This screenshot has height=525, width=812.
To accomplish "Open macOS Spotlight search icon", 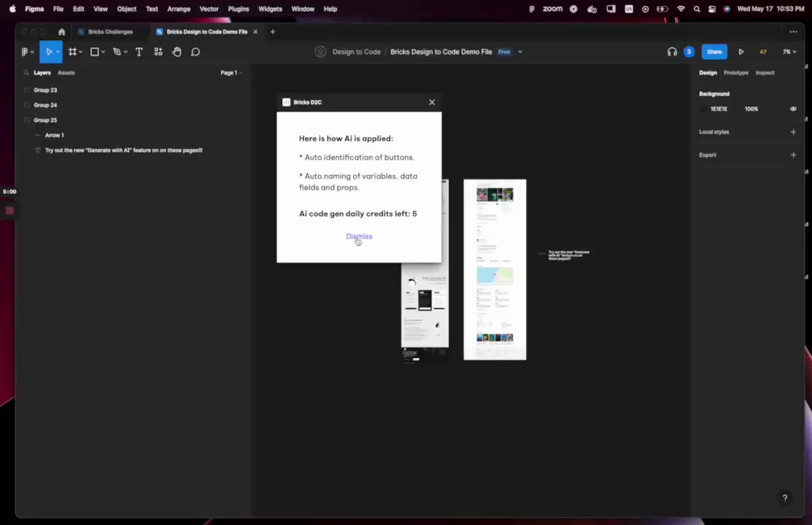I will coord(697,9).
